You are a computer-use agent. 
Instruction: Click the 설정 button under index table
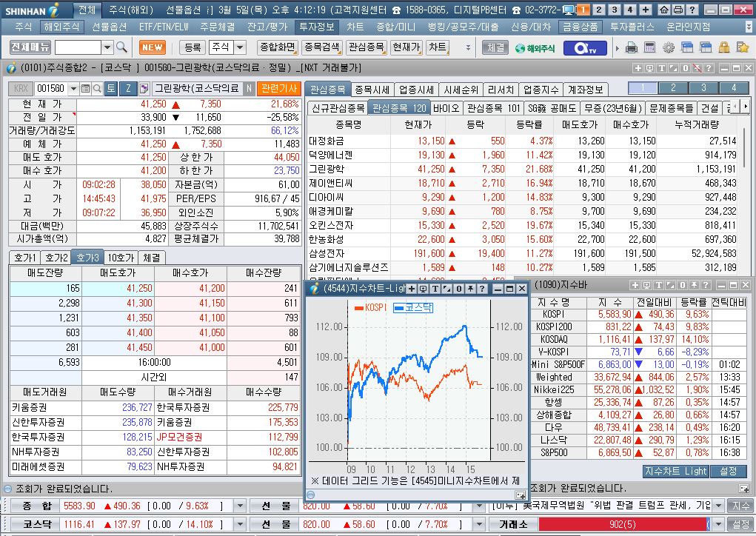pos(728,471)
